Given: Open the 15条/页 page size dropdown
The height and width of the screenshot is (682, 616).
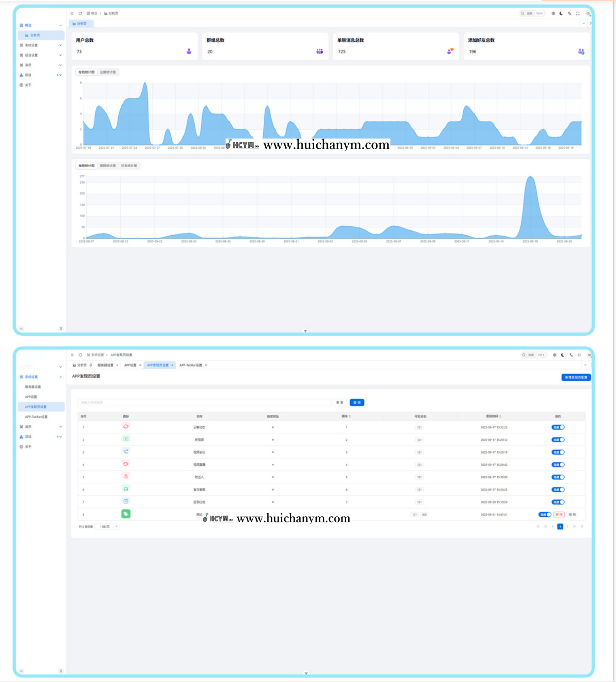Looking at the screenshot, I should pos(108,526).
